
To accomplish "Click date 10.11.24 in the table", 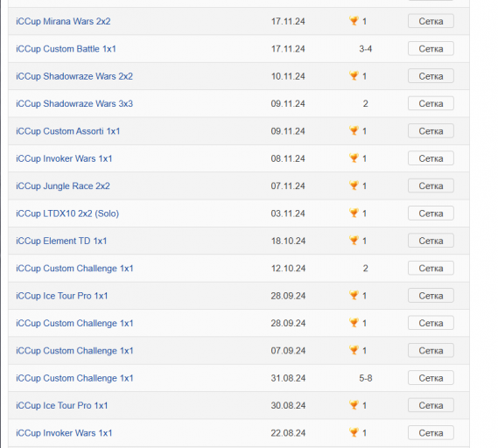I will (288, 76).
